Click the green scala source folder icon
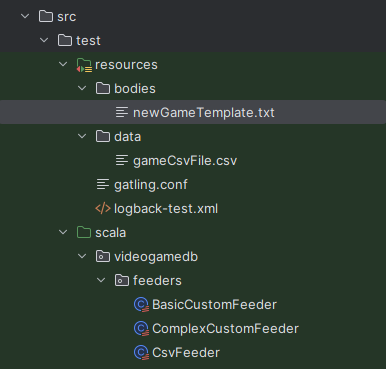The image size is (386, 369). tap(84, 232)
